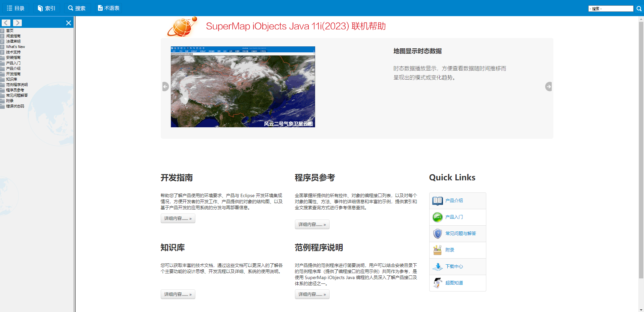The image size is (644, 312).
Task: Click the question-mark shield icon for 常见问题与解答
Action: pyautogui.click(x=437, y=233)
